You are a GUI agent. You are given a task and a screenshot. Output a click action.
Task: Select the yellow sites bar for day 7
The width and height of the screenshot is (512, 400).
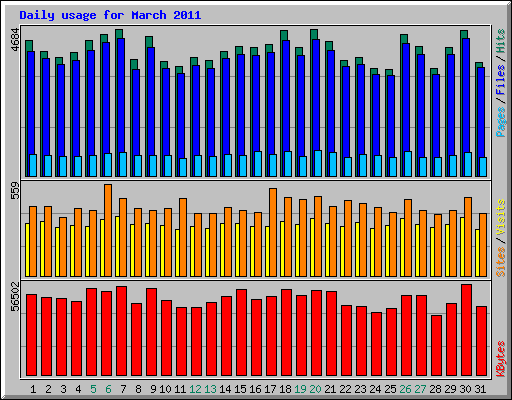(117, 246)
